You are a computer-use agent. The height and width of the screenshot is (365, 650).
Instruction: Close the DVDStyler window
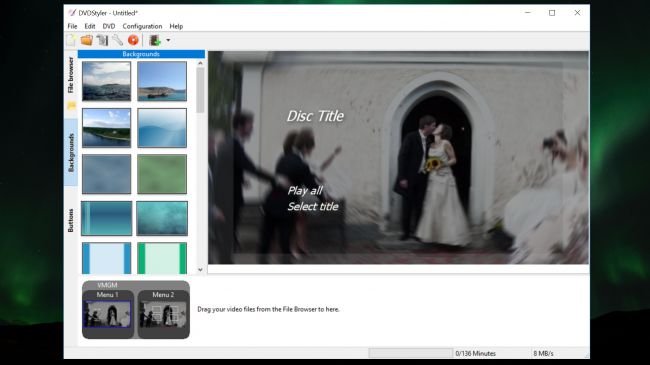577,13
